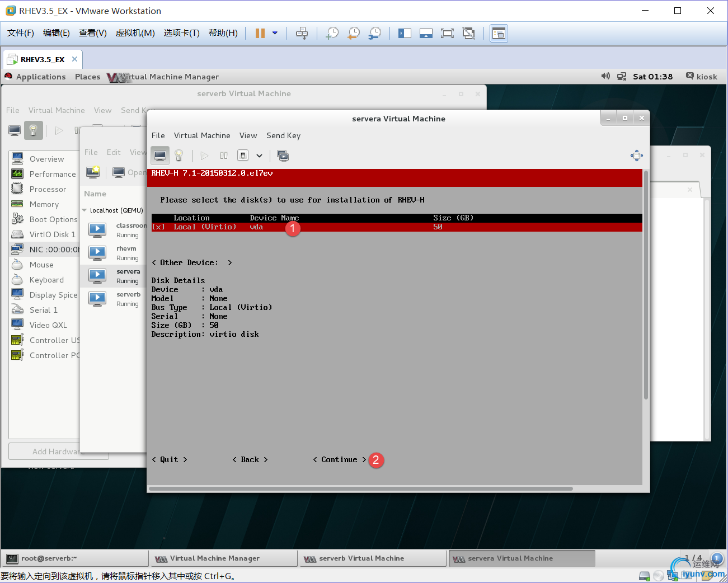Open File menu in servera window
Viewport: 728px width, 583px height.
tap(158, 135)
